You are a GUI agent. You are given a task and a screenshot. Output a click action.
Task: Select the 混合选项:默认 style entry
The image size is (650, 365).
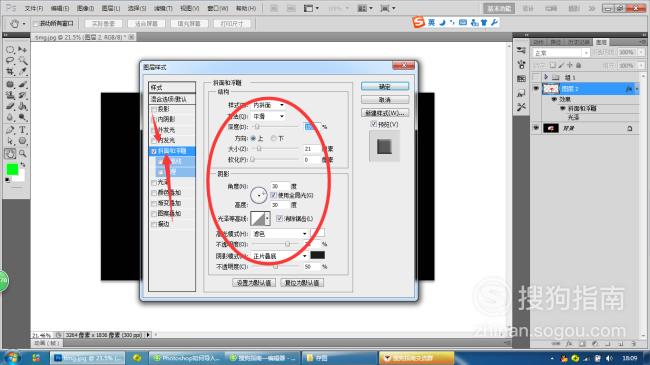(x=172, y=99)
